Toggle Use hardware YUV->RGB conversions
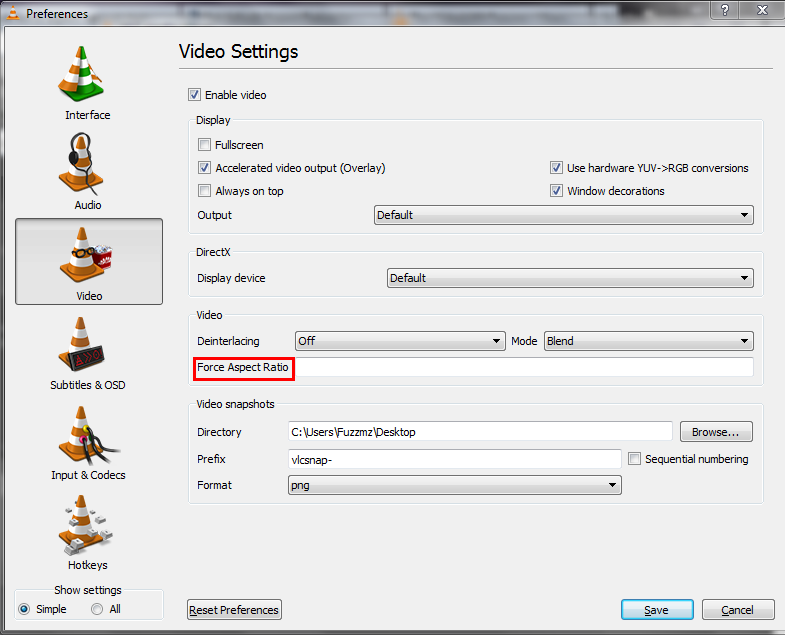This screenshot has height=635, width=785. tap(556, 168)
